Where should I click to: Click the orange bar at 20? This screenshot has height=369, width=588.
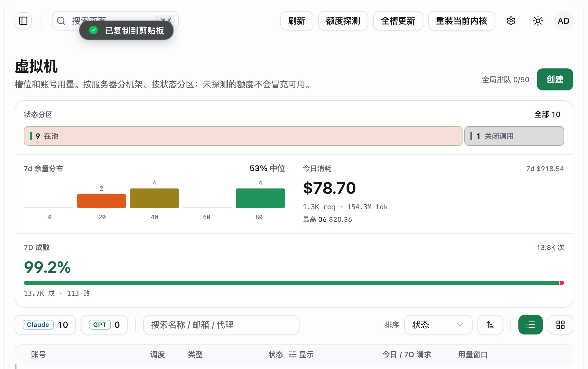(x=101, y=201)
